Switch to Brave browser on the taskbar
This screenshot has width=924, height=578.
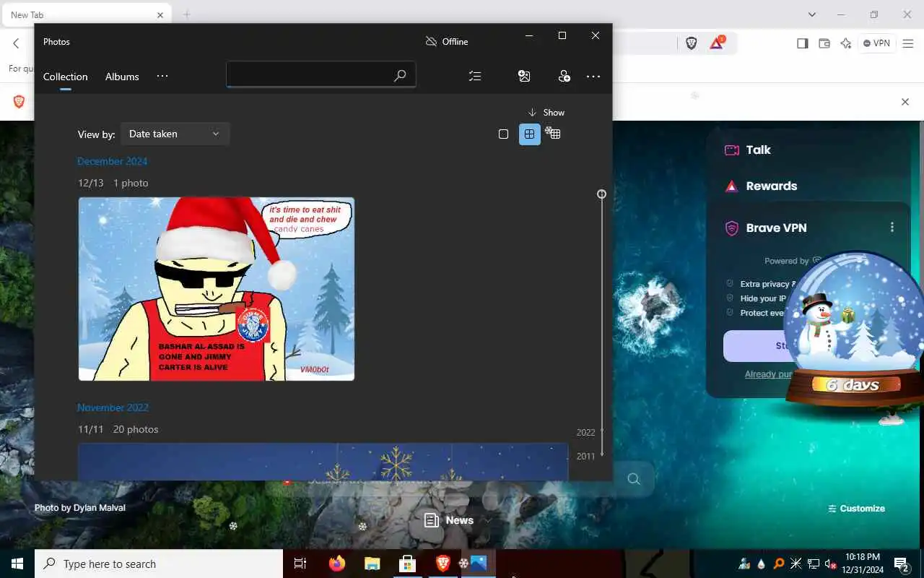tap(443, 564)
